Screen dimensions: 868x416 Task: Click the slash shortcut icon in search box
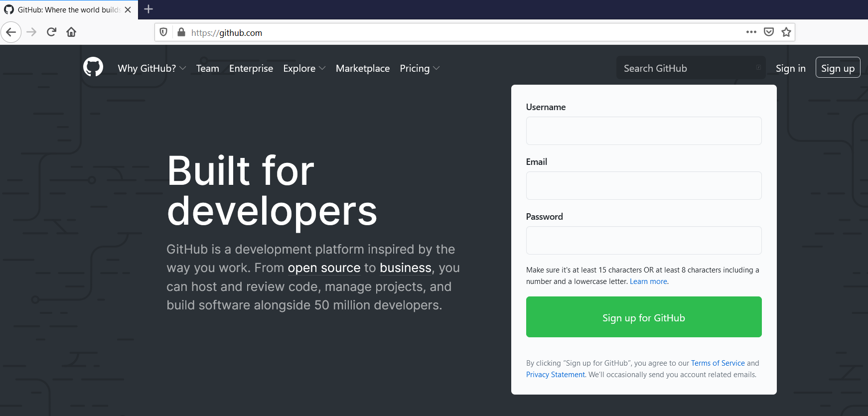[758, 67]
